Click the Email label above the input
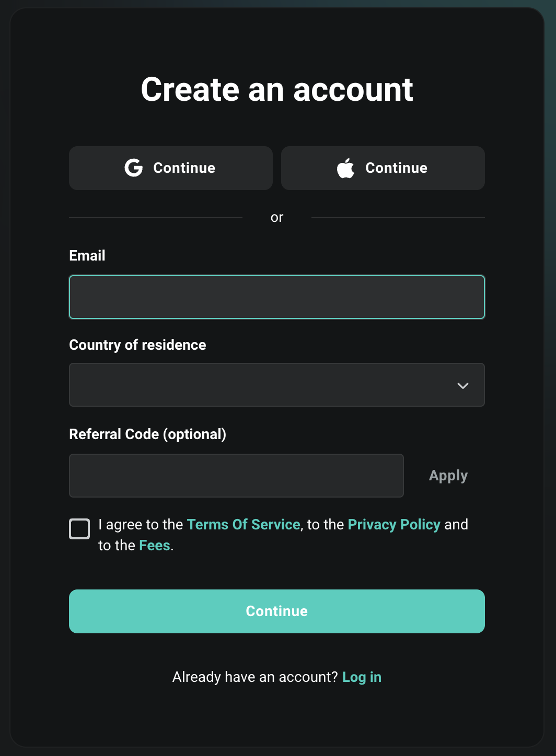The width and height of the screenshot is (556, 756). pyautogui.click(x=87, y=255)
